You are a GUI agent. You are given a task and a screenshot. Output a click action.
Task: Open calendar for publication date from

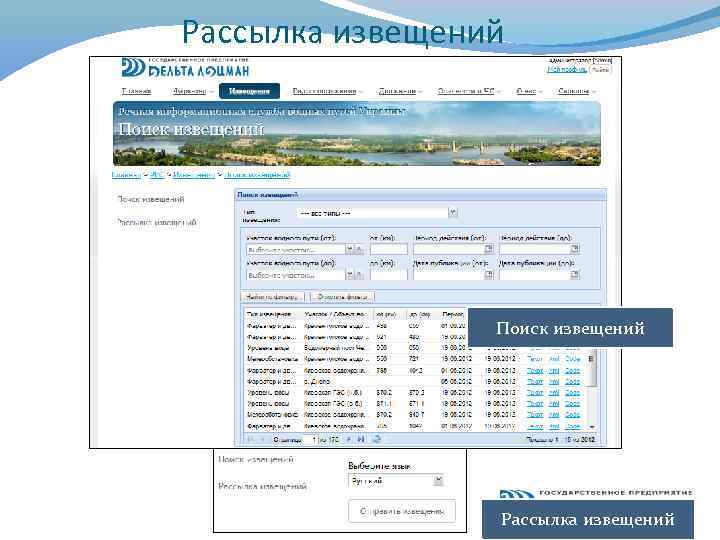pyautogui.click(x=489, y=275)
